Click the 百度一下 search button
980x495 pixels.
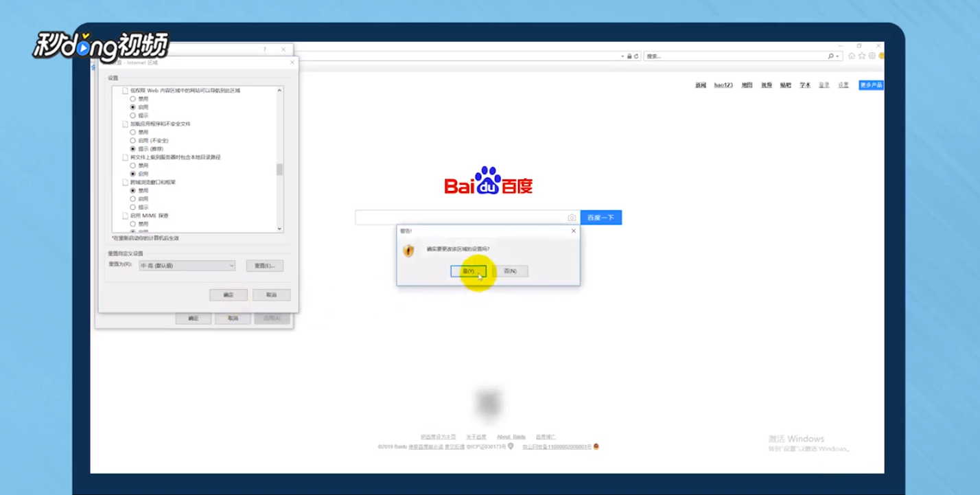click(601, 218)
